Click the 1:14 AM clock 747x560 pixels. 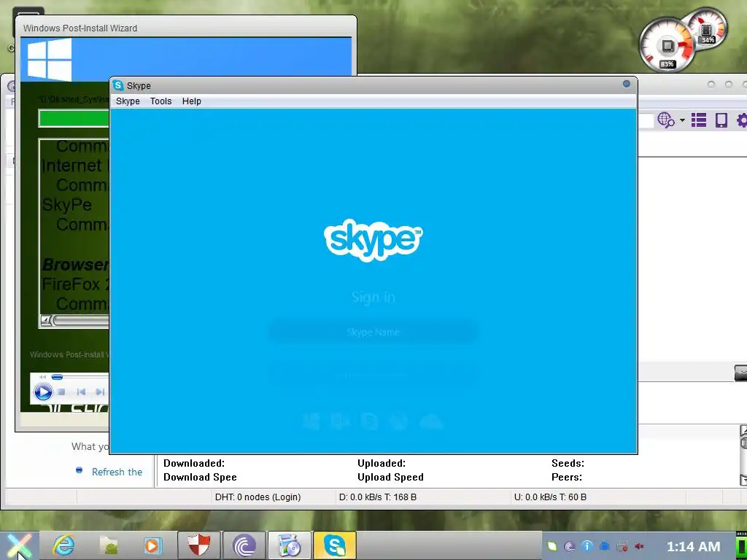click(x=693, y=546)
